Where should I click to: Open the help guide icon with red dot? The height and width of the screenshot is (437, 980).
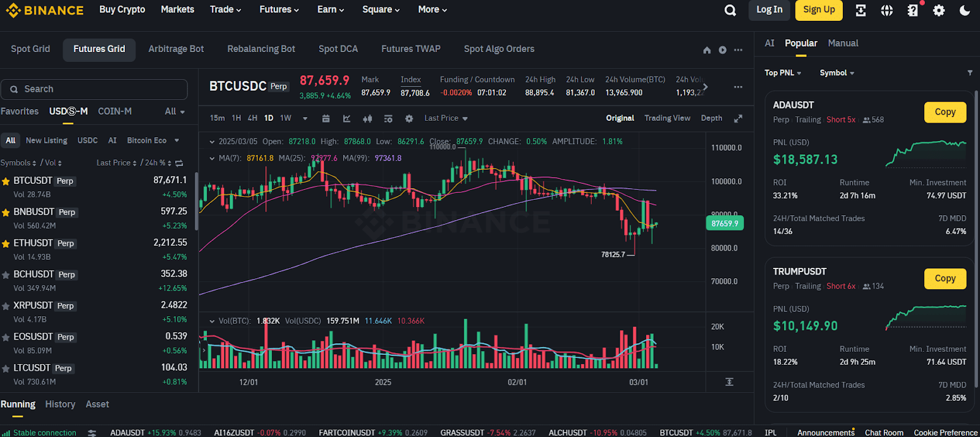[x=913, y=10]
